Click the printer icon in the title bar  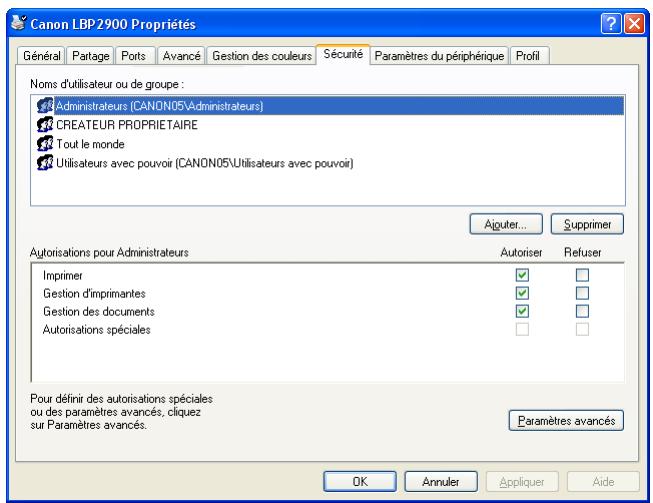19,23
